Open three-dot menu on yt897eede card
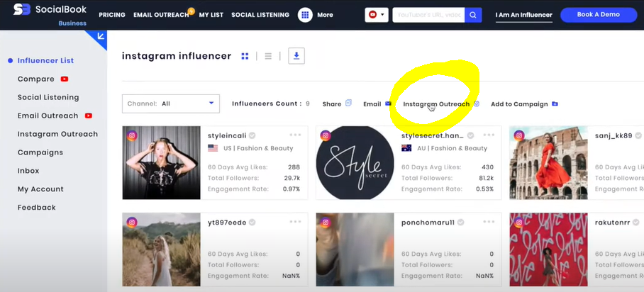This screenshot has height=292, width=644. click(x=295, y=222)
